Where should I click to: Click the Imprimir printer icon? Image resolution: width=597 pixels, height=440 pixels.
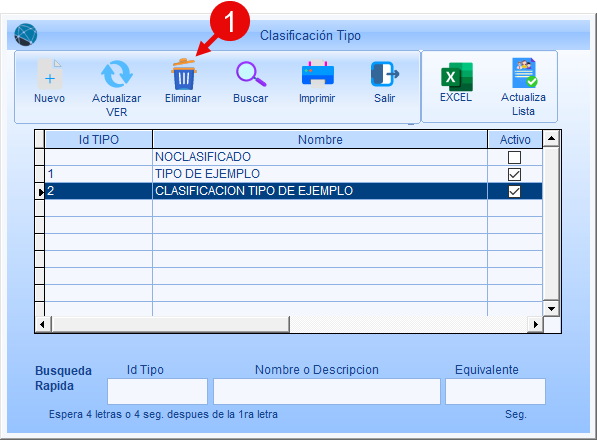[x=318, y=74]
